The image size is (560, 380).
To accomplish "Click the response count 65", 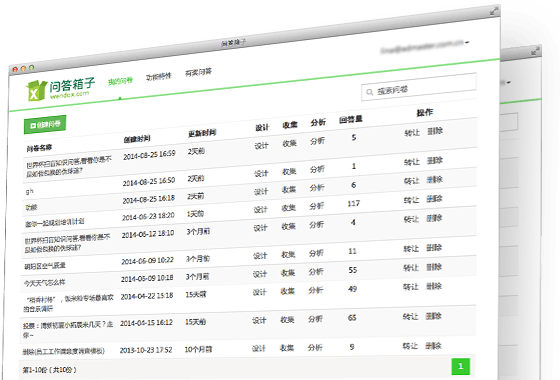I will [352, 318].
